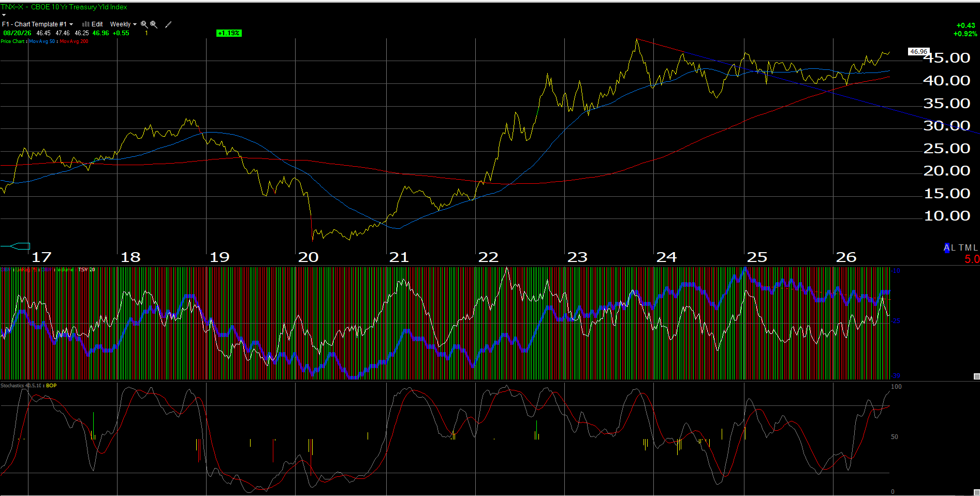Toggle the T scaling letter
The height and width of the screenshot is (496, 980).
(x=961, y=248)
